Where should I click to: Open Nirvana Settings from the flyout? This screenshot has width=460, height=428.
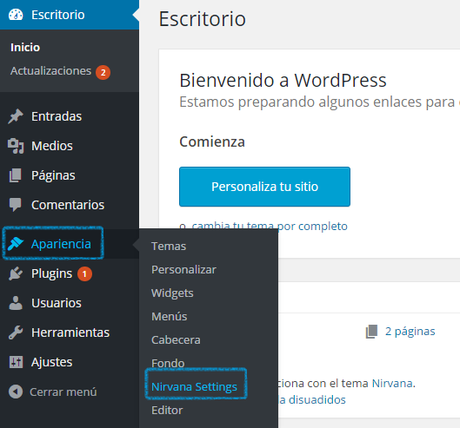(x=194, y=387)
